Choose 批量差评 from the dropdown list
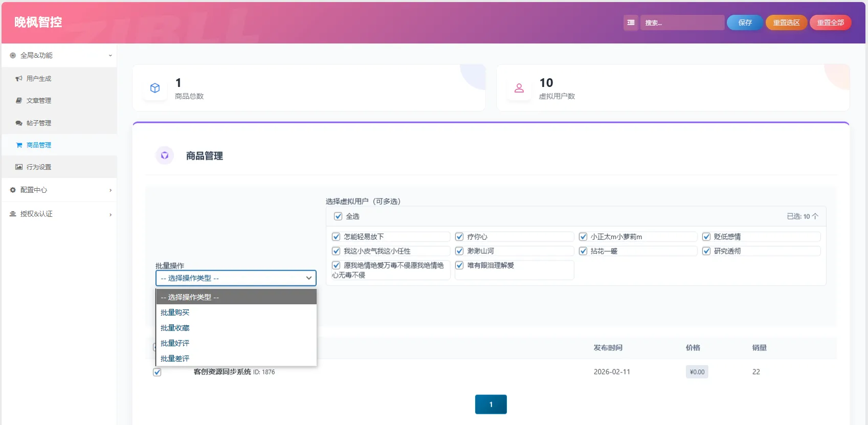868x425 pixels. [x=236, y=359]
